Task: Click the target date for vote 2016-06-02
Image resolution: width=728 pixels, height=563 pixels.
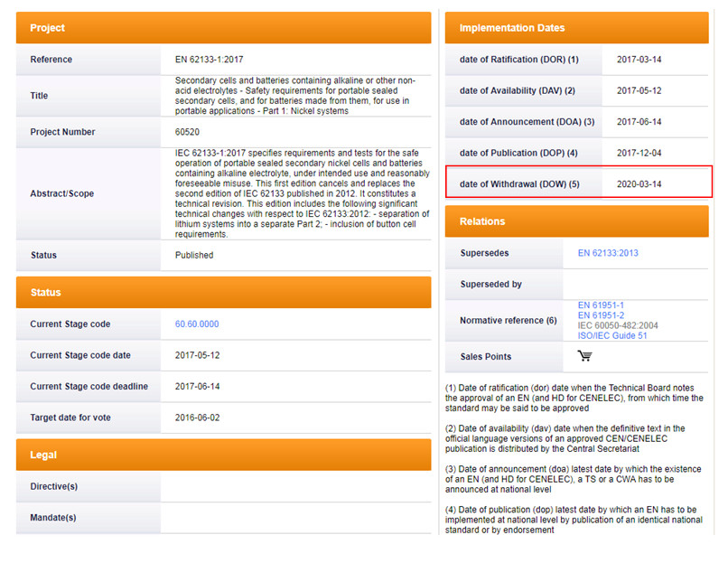Action: [197, 418]
